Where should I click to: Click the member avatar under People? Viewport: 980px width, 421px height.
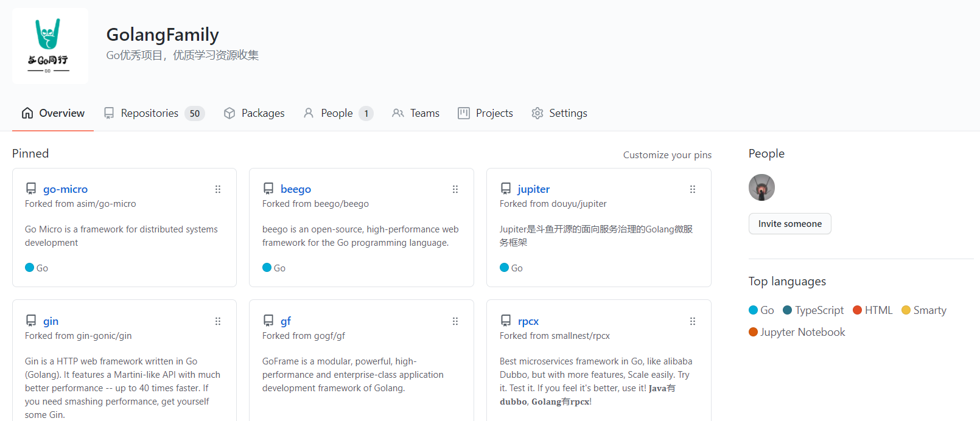click(761, 187)
